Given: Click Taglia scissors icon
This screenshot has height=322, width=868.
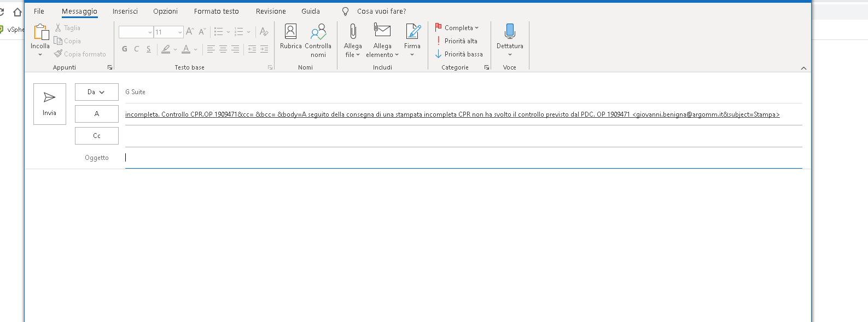Looking at the screenshot, I should (58, 28).
